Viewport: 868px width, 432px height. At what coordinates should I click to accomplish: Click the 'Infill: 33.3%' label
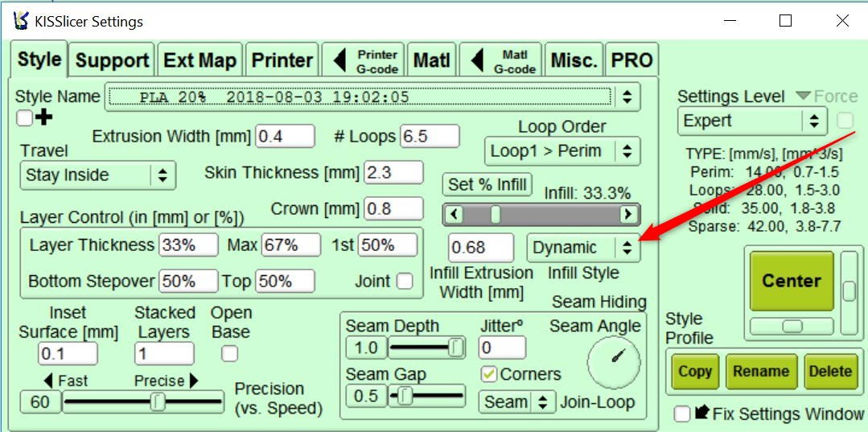click(x=587, y=193)
